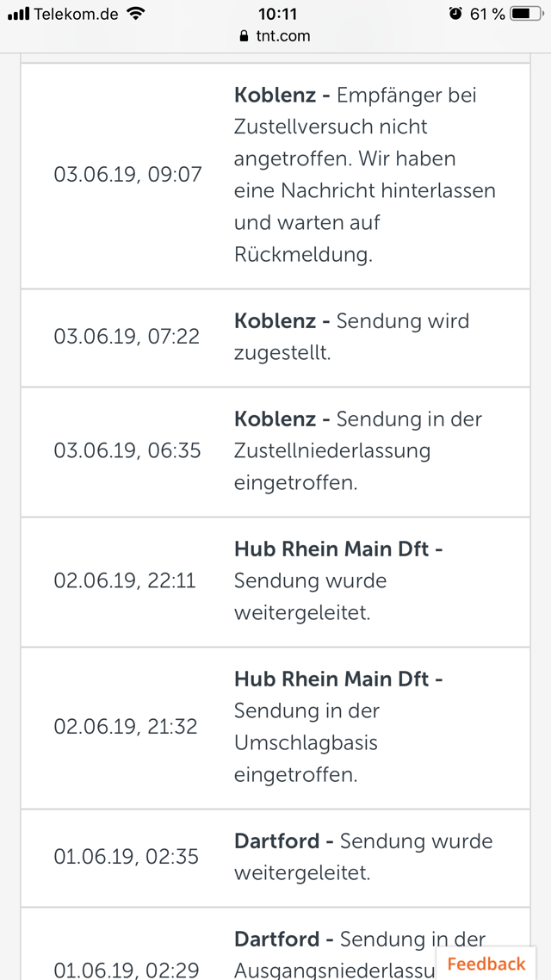The width and height of the screenshot is (551, 980).
Task: Tap the alarm clock status icon
Action: pos(455,14)
